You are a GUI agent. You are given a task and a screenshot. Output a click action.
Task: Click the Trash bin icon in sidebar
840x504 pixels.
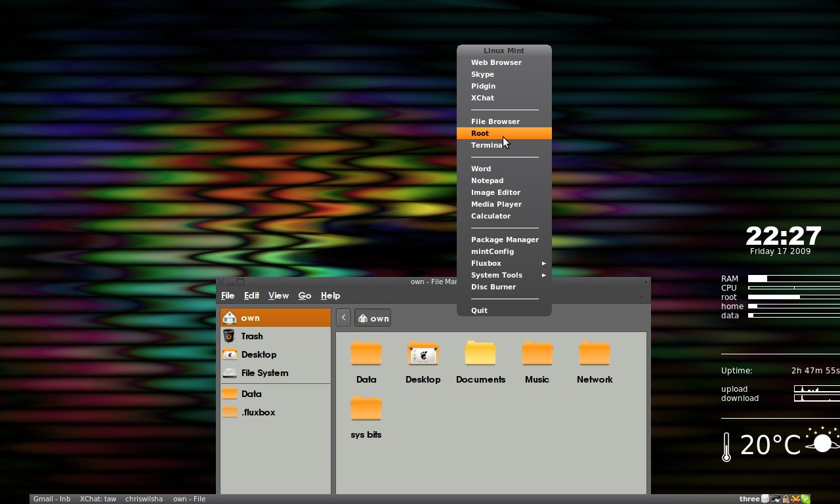[229, 336]
